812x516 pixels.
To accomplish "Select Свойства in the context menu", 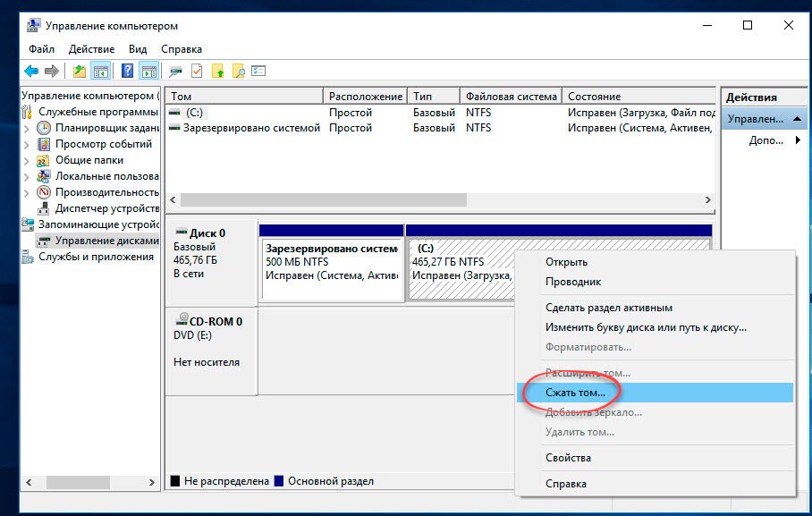I will 568,458.
